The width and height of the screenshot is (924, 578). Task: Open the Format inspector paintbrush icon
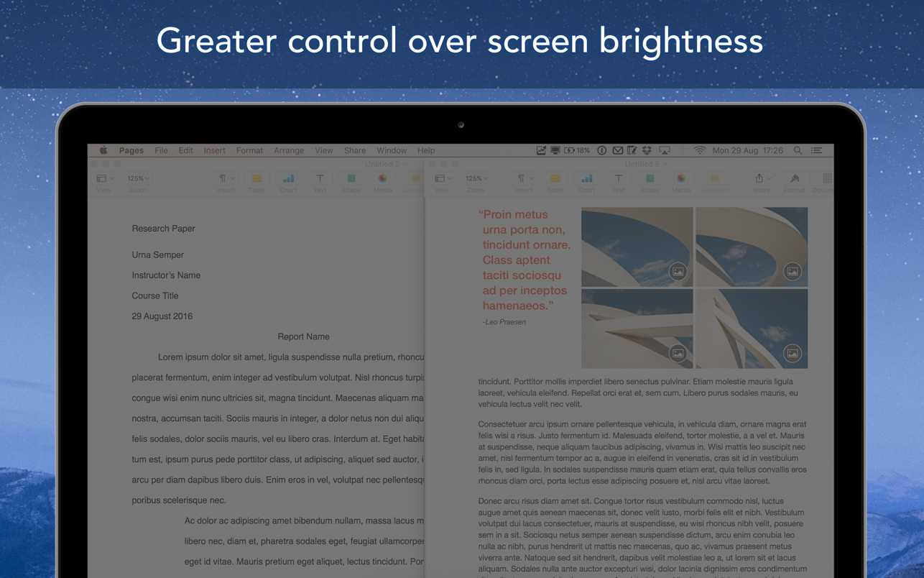[x=795, y=179]
